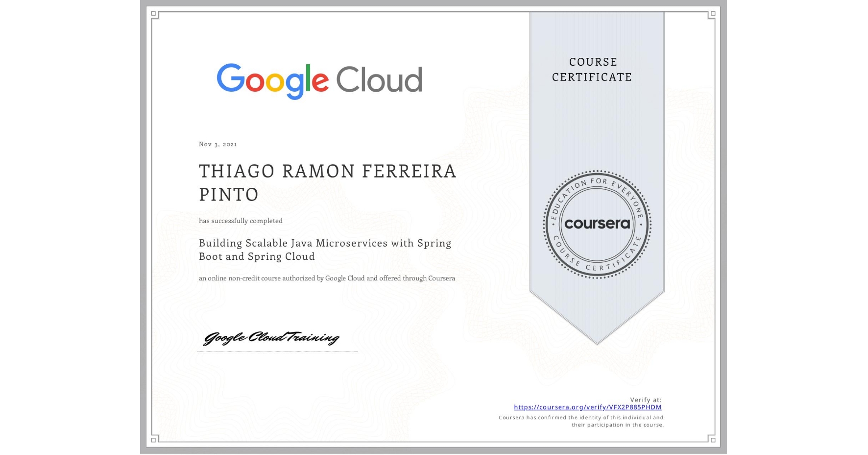Click the lowercase coursera wordmark inside the seal
868x455 pixels.
pos(597,224)
